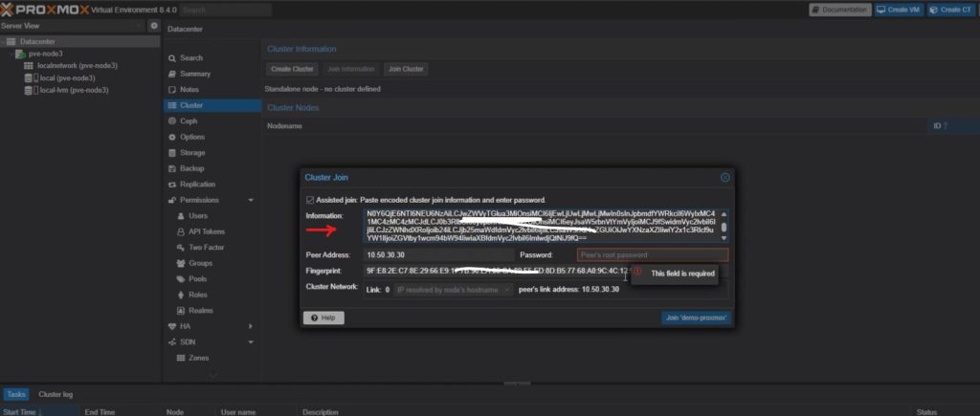Screen dimensions: 980x416
Task: Collapse the SDN submenu arrow
Action: point(251,342)
